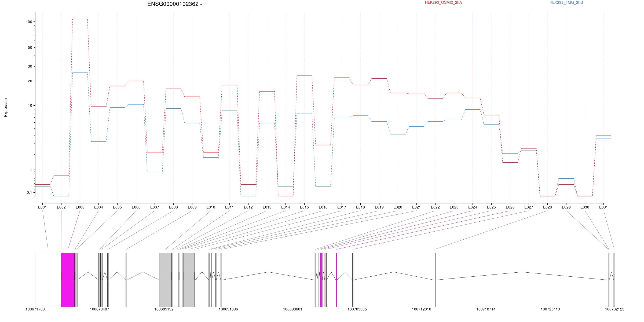Click exon label E007
Viewport: 644px width, 322px height.
tap(155, 207)
